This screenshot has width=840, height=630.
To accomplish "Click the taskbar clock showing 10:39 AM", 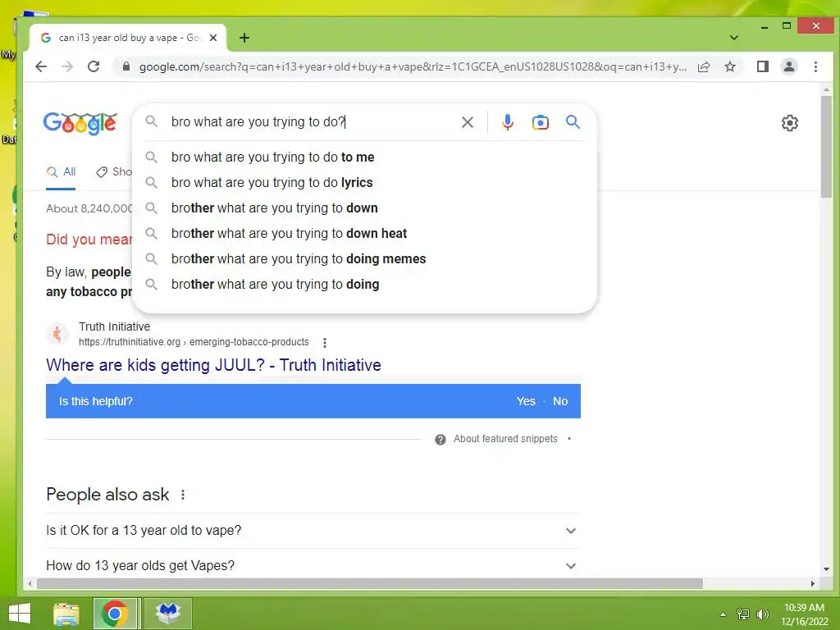I will pos(804,614).
